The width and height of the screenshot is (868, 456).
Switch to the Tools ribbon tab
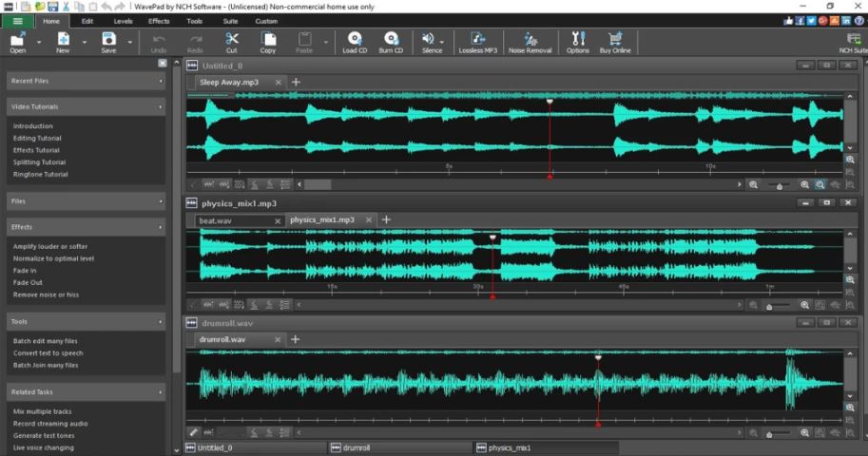[x=194, y=21]
